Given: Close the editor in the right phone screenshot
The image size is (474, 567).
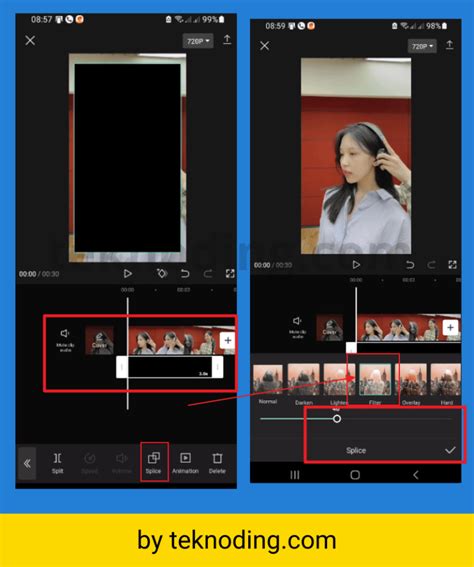Looking at the screenshot, I should point(265,46).
